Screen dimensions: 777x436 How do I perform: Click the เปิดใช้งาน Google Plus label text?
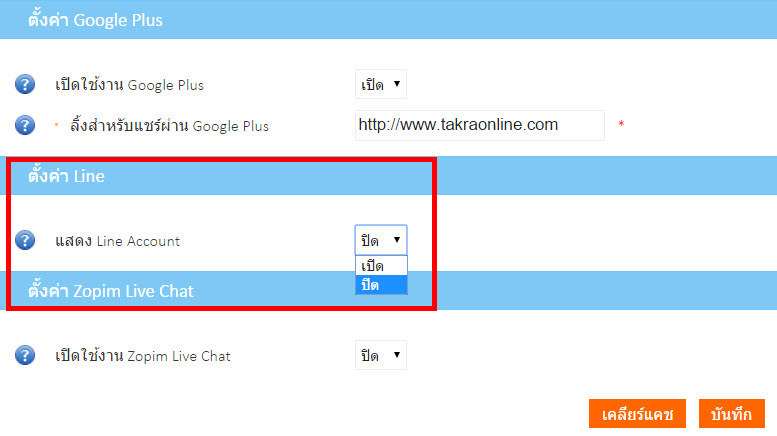[129, 85]
